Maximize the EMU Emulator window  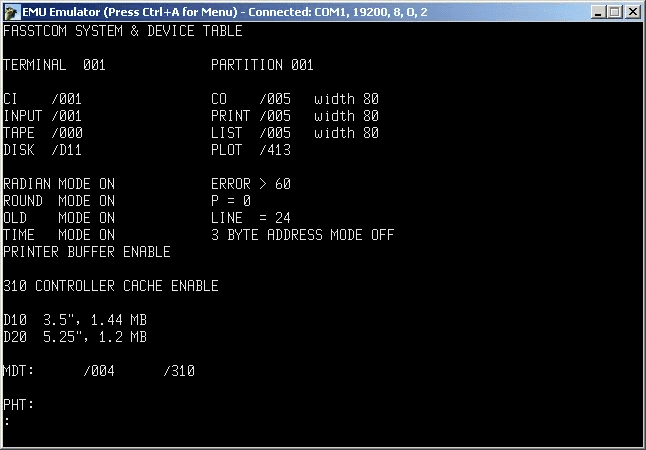[615, 12]
